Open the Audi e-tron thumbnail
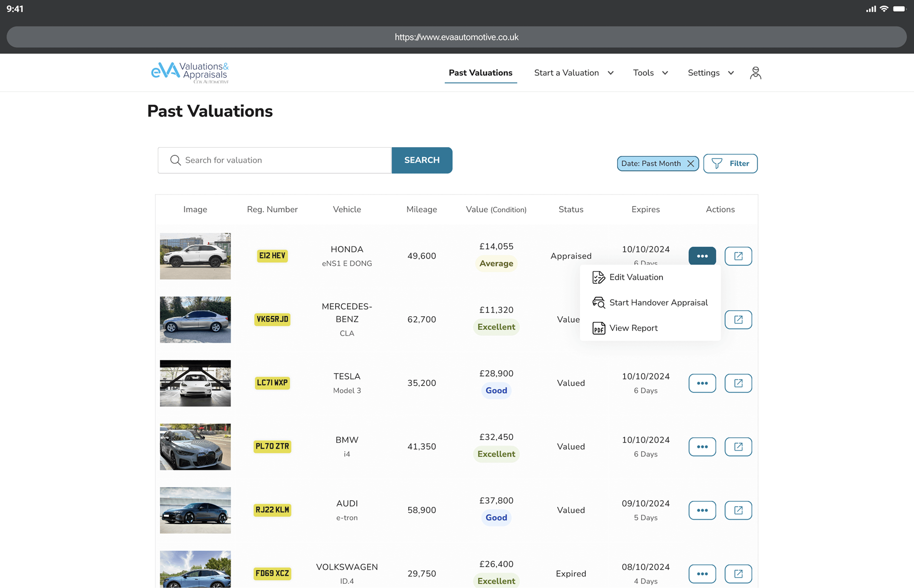Screen dimensions: 914x588 [x=195, y=510]
